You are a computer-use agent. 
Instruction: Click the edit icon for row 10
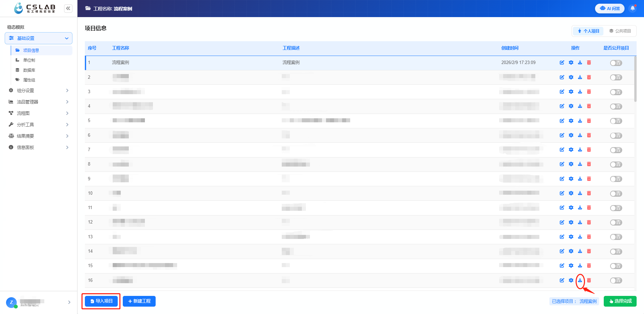pos(562,193)
